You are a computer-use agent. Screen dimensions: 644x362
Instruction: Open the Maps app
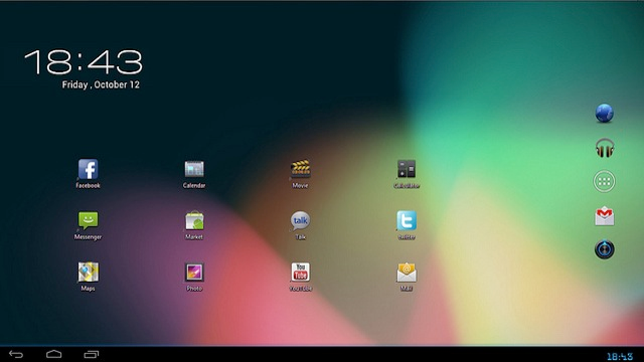point(88,272)
